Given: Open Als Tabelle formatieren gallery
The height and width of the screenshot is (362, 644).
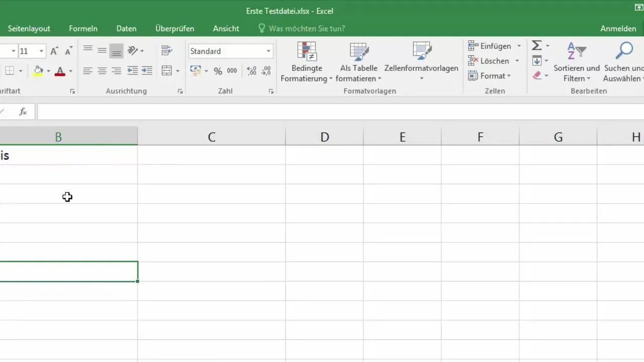Looking at the screenshot, I should [x=359, y=62].
